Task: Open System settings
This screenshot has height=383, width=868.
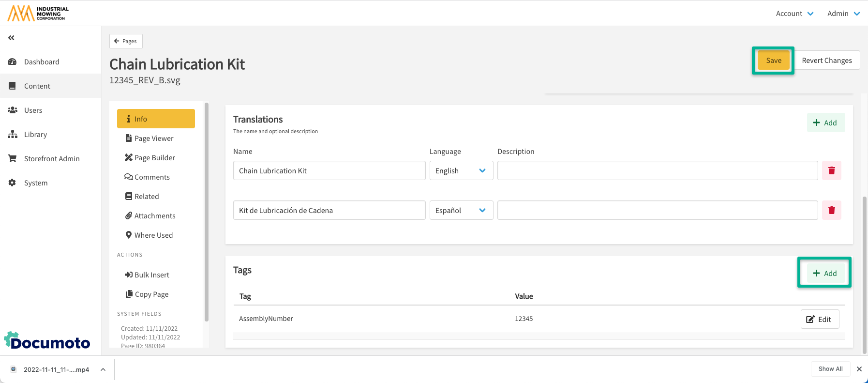Action: pos(36,183)
